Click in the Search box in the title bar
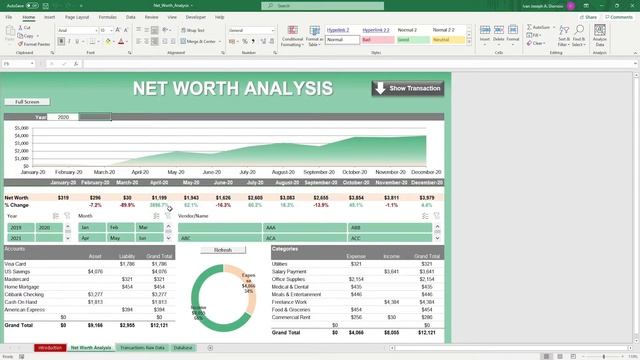 click(322, 6)
